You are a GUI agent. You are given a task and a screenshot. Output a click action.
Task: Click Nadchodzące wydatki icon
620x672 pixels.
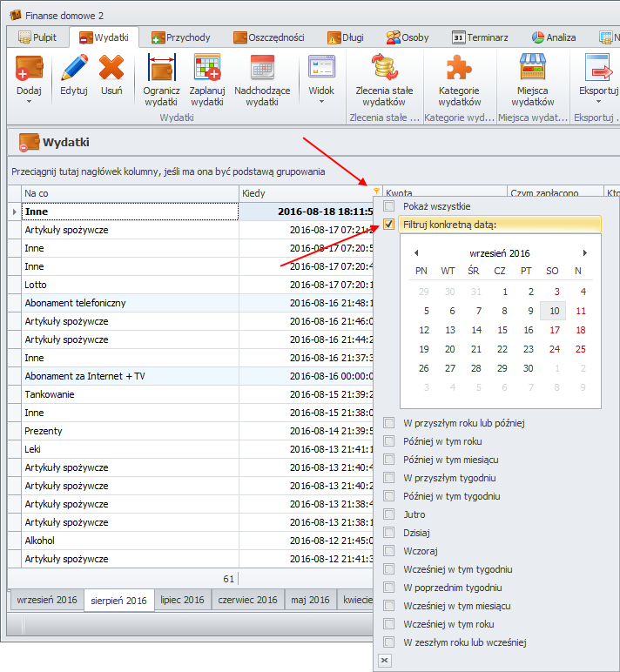(262, 68)
